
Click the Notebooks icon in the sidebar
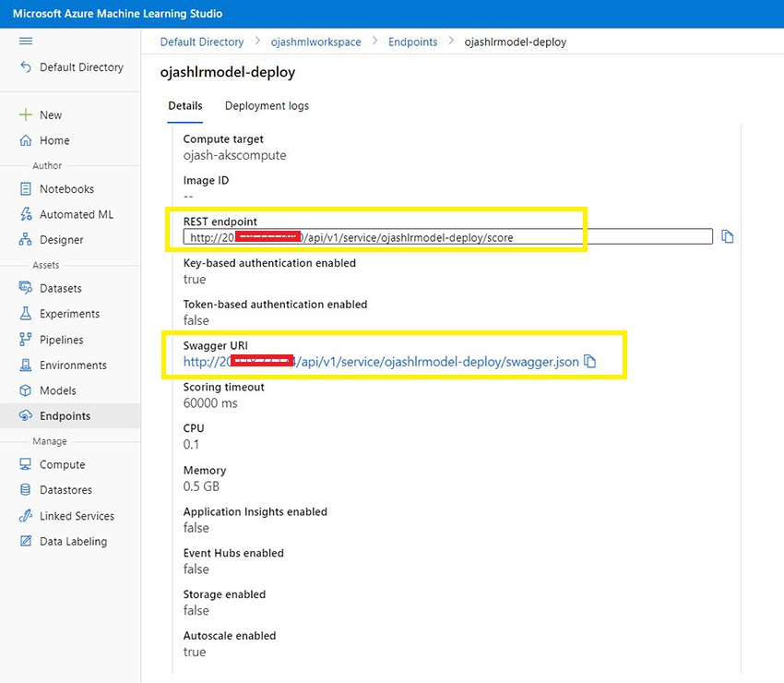tap(26, 188)
